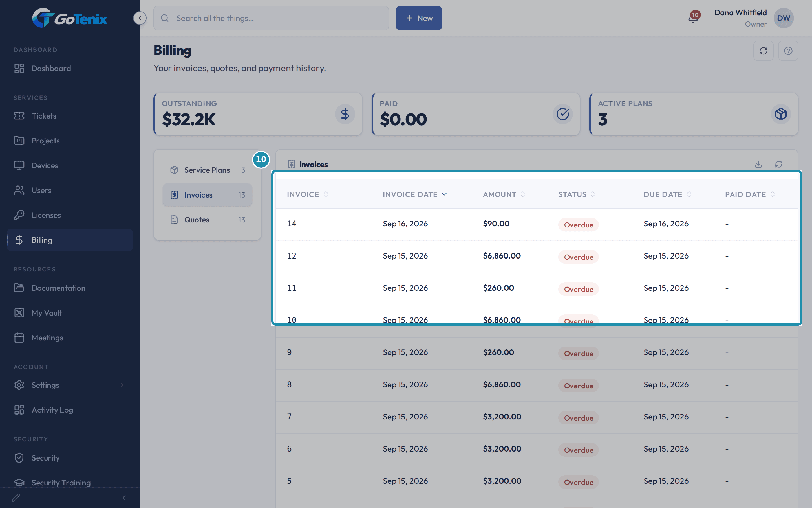Viewport: 812px width, 508px height.
Task: Open invoice 8 row
Action: pyautogui.click(x=537, y=386)
